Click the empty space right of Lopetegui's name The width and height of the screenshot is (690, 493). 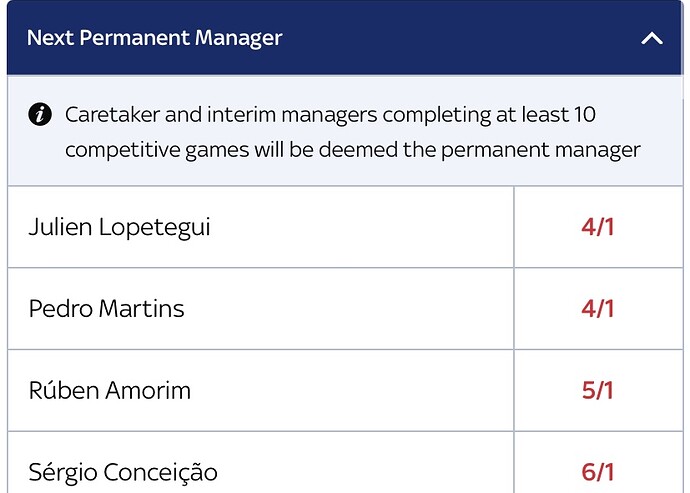point(361,227)
